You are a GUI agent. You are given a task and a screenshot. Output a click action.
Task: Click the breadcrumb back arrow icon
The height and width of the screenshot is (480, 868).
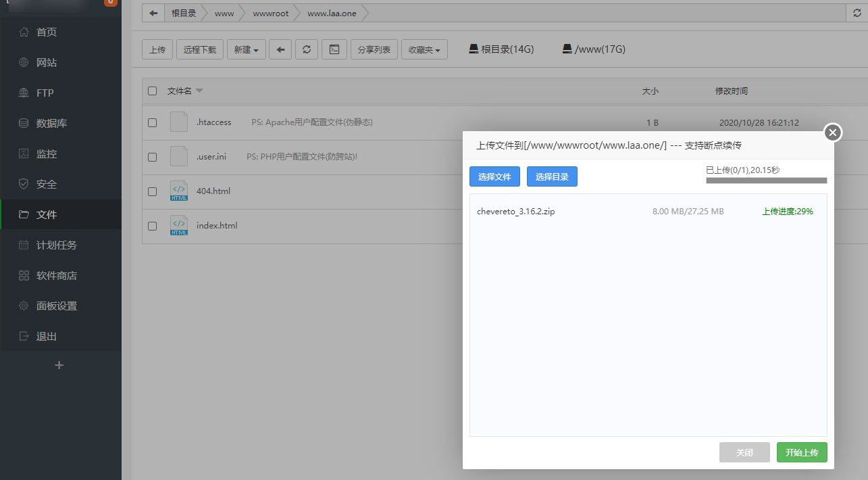pyautogui.click(x=153, y=13)
